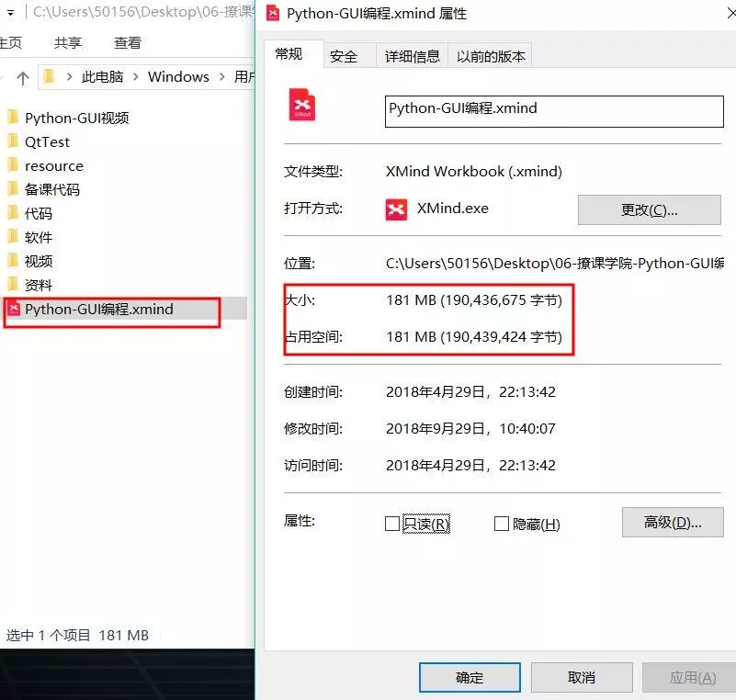Screen dimensions: 736x700
Task: Open quick access toolbar dropdown in Explorer title bar
Action: pos(10,13)
